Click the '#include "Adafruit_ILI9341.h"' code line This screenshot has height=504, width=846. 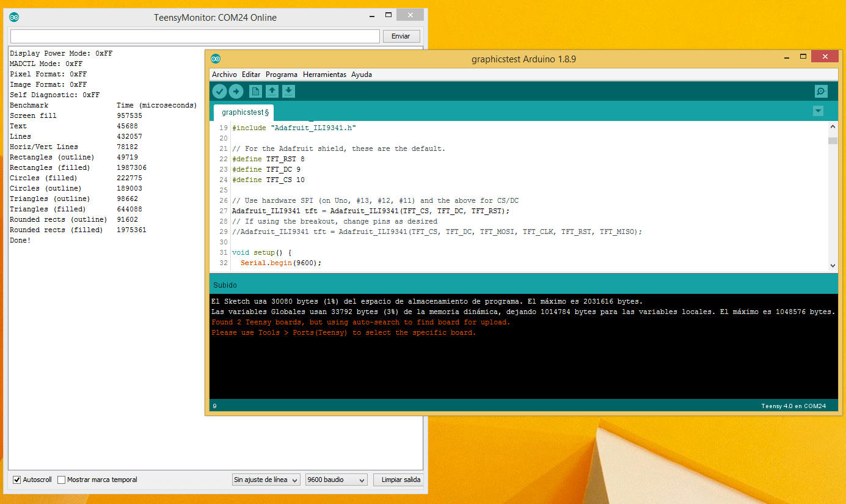[x=294, y=128]
